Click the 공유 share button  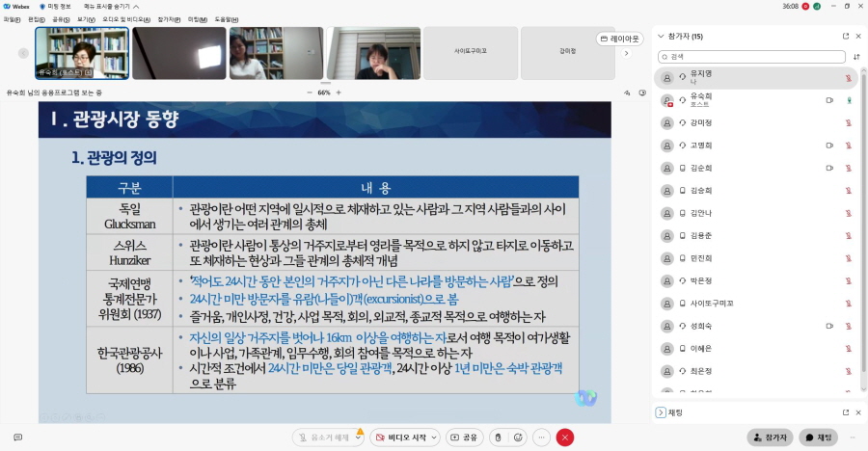tap(464, 438)
